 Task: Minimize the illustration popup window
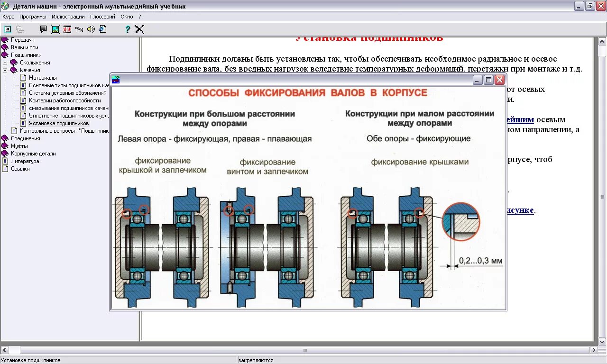click(x=478, y=80)
